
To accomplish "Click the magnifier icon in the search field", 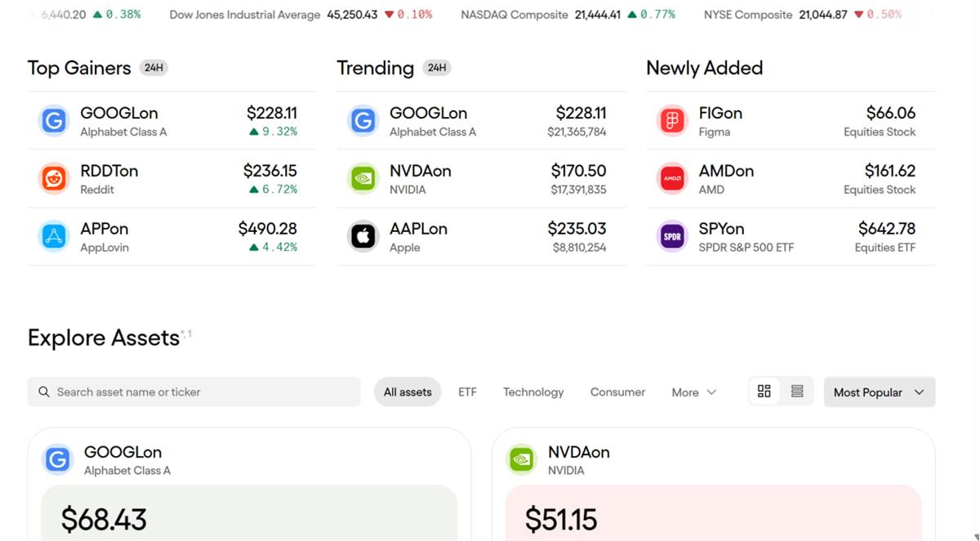I will pyautogui.click(x=44, y=392).
